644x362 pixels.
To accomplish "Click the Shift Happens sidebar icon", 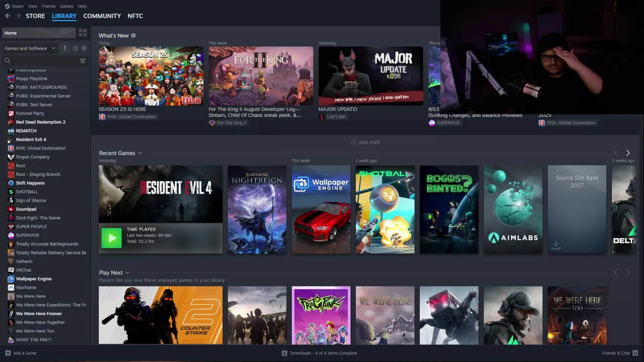I will tap(11, 183).
